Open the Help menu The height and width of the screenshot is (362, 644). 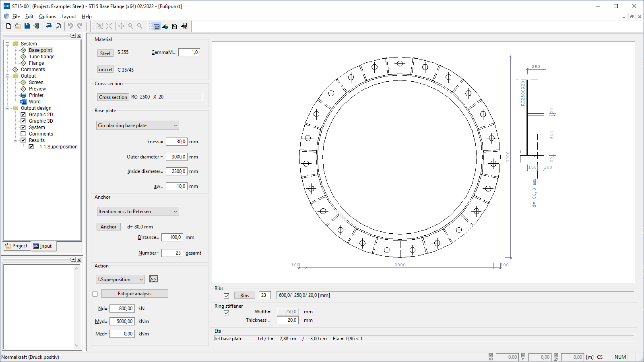tap(87, 16)
